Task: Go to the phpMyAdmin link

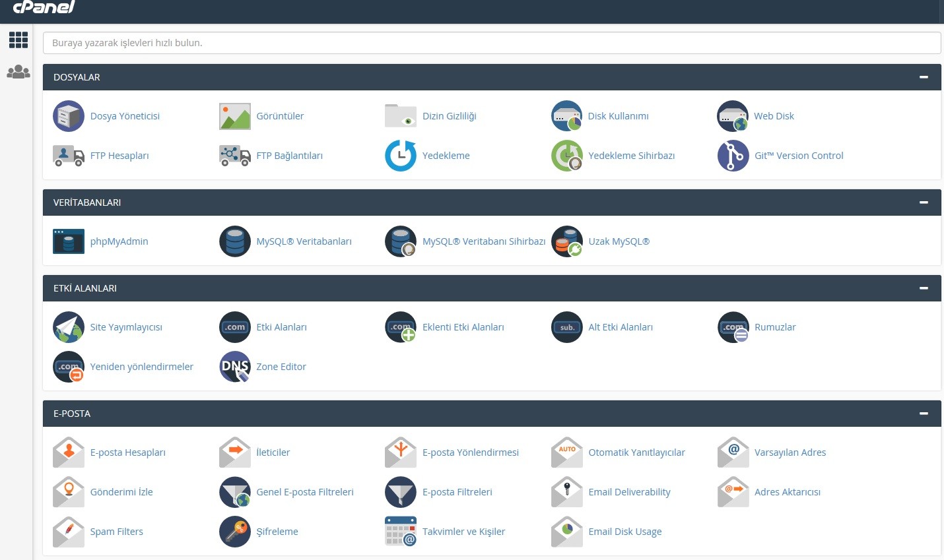Action: point(119,241)
